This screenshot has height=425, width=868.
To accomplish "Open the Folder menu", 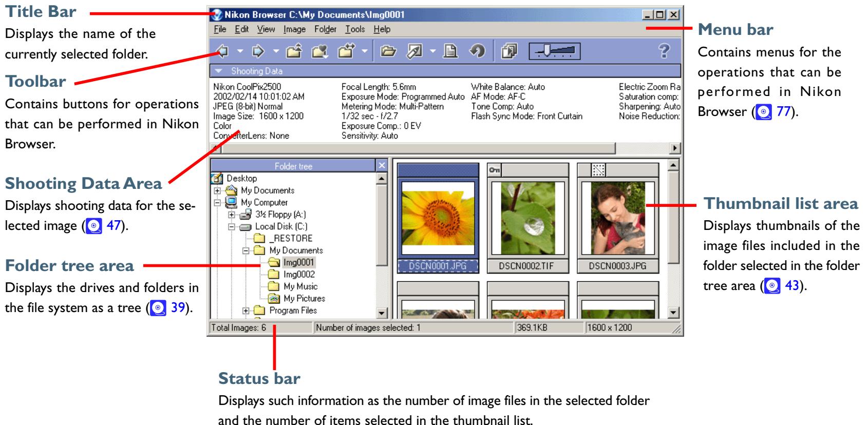I will tap(325, 29).
